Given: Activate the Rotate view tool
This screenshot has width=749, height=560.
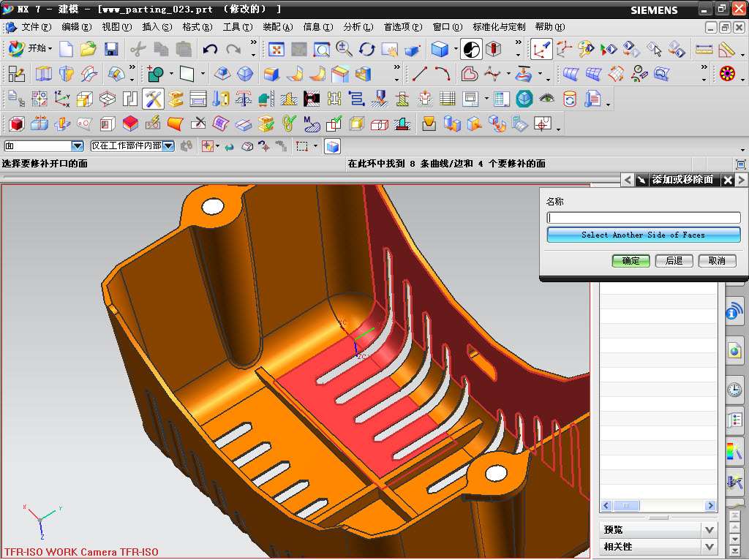Looking at the screenshot, I should (x=367, y=49).
